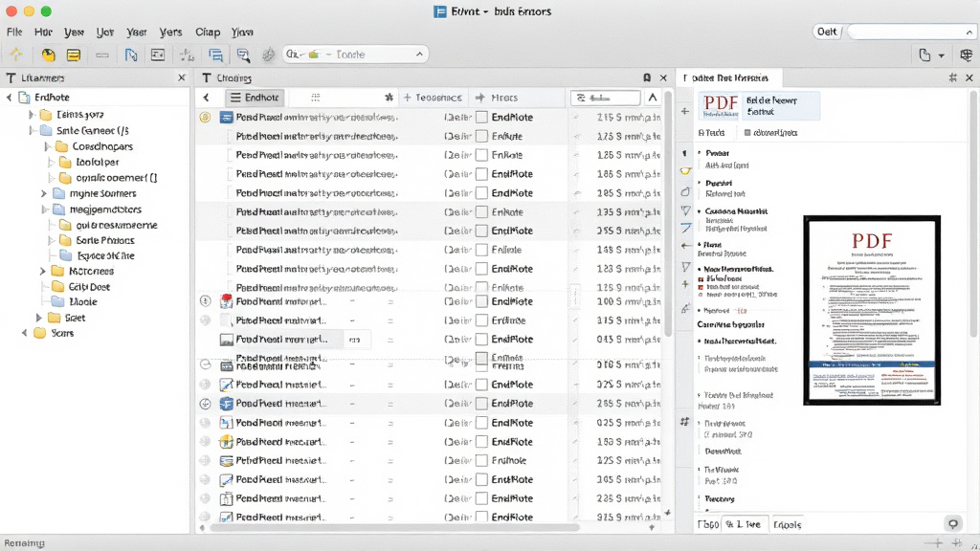Click the hash icon low in PDF sidebar
980x551 pixels.
point(685,422)
